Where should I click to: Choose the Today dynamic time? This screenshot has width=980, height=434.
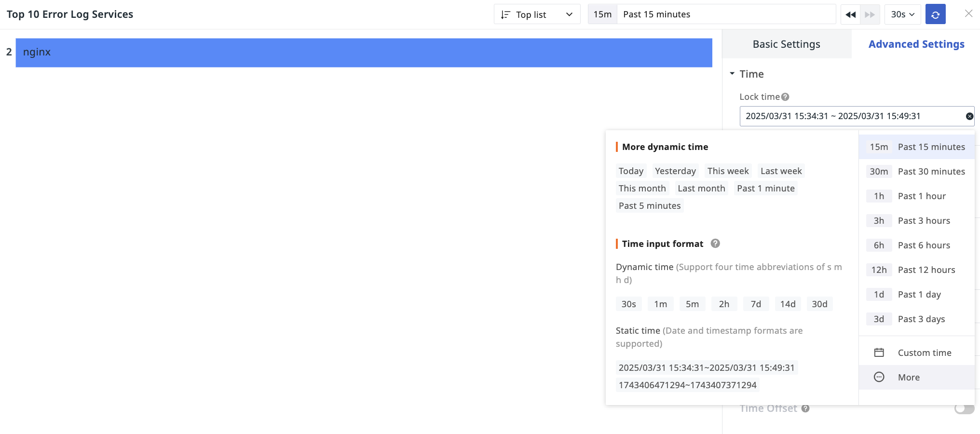point(631,171)
